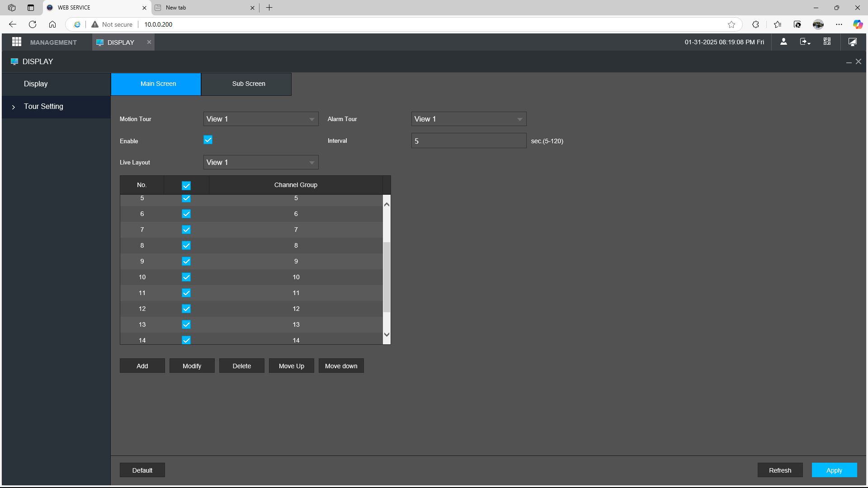Image resolution: width=868 pixels, height=488 pixels.
Task: Uncheck channel group row 6
Action: point(186,214)
